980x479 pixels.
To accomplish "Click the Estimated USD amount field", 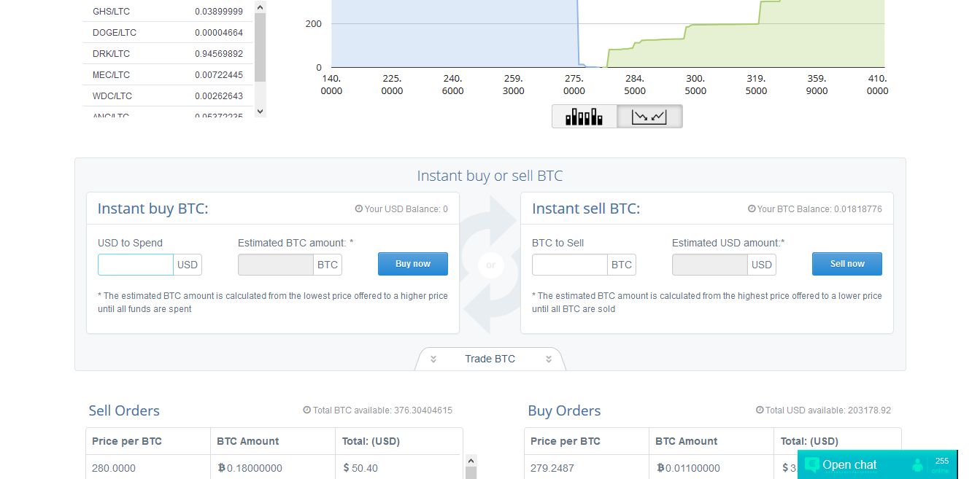I will 710,265.
